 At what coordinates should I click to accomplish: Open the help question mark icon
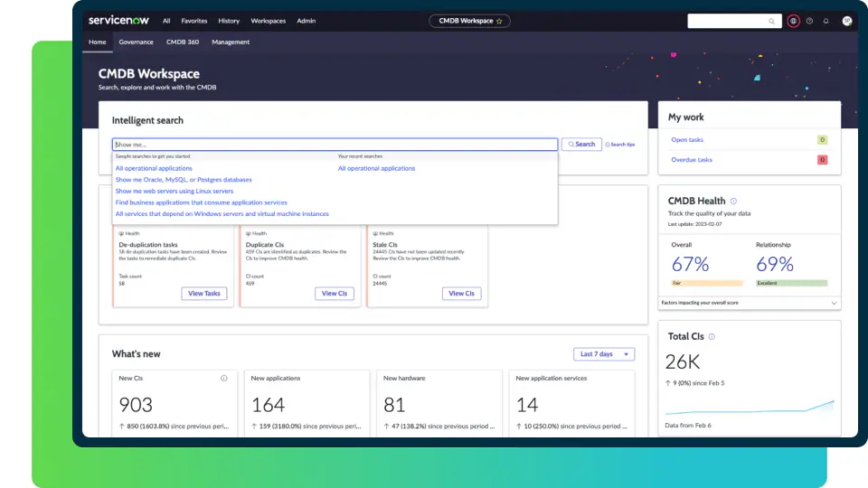809,21
